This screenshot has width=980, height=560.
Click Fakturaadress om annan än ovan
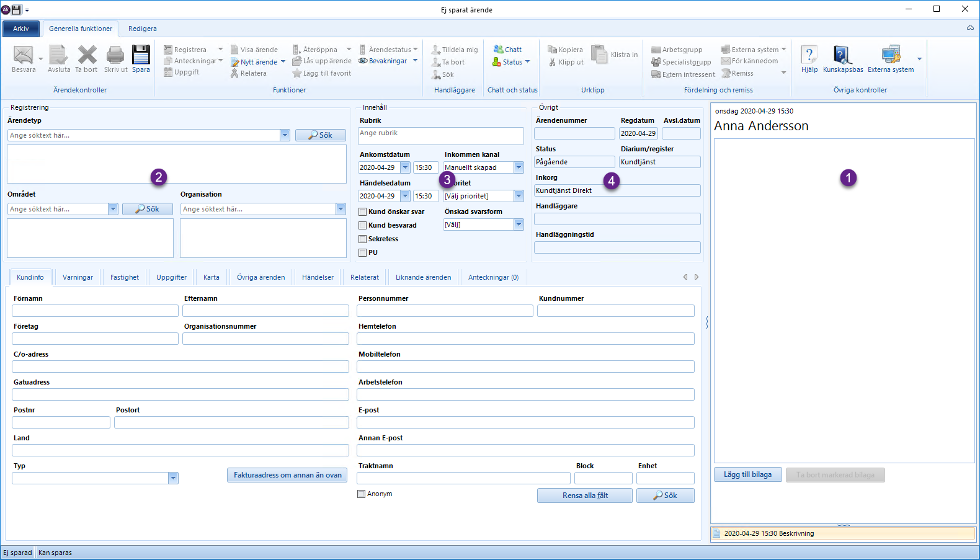tap(287, 475)
